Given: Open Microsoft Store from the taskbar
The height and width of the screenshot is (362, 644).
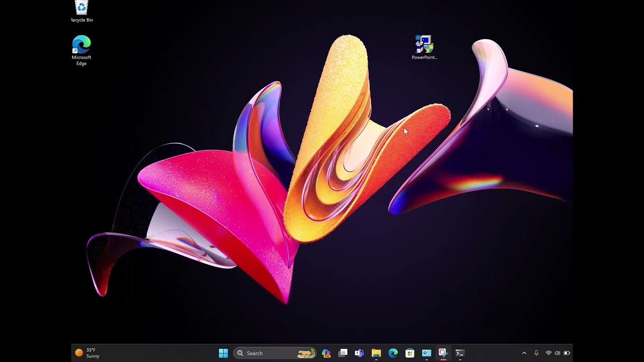Looking at the screenshot, I should 410,353.
